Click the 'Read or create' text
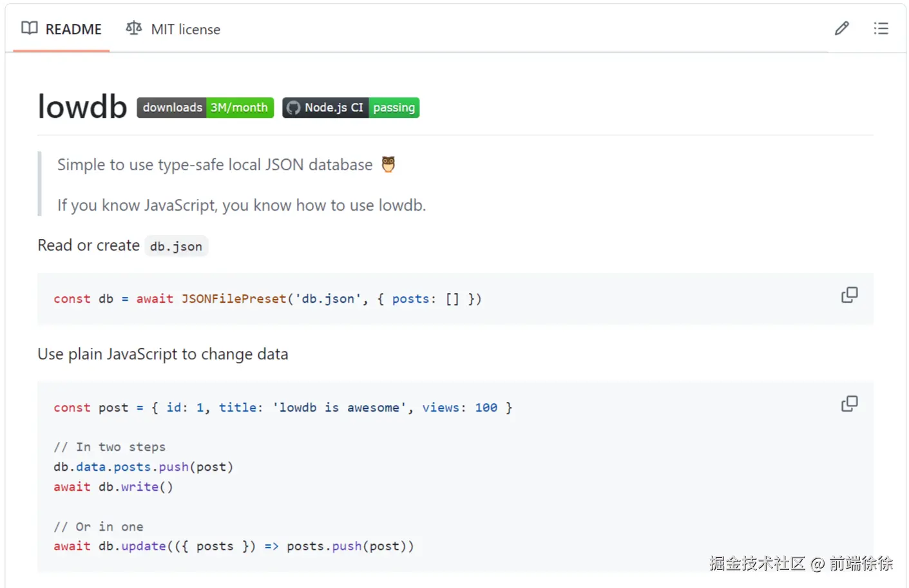 tap(88, 245)
